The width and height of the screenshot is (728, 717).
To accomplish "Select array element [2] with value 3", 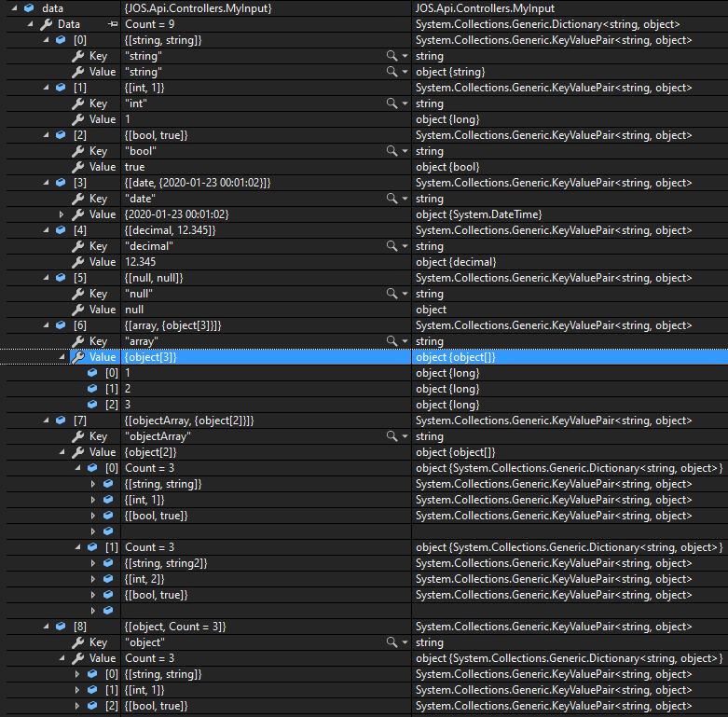I will tap(364, 405).
